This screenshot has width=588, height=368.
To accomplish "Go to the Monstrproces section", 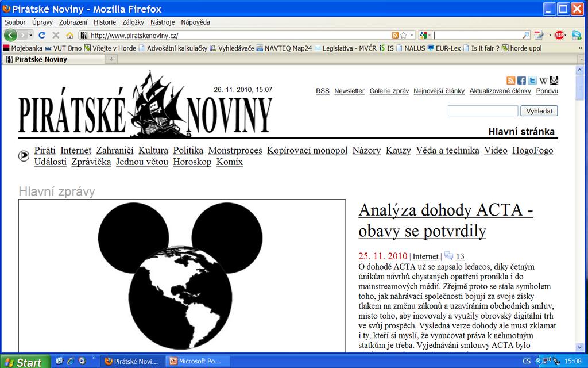I will [x=235, y=150].
